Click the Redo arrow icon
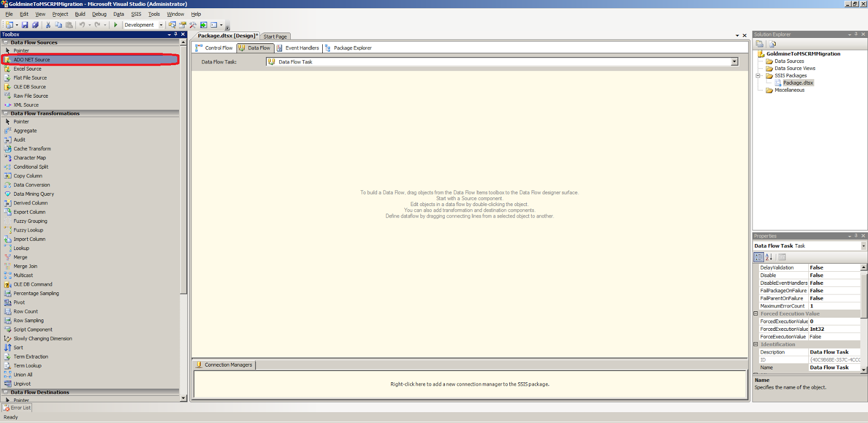The image size is (868, 423). [97, 25]
